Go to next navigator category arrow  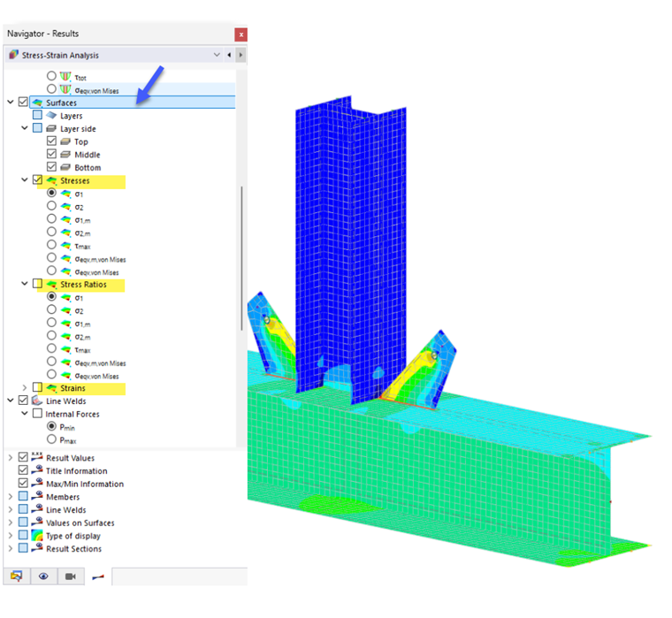(x=241, y=55)
